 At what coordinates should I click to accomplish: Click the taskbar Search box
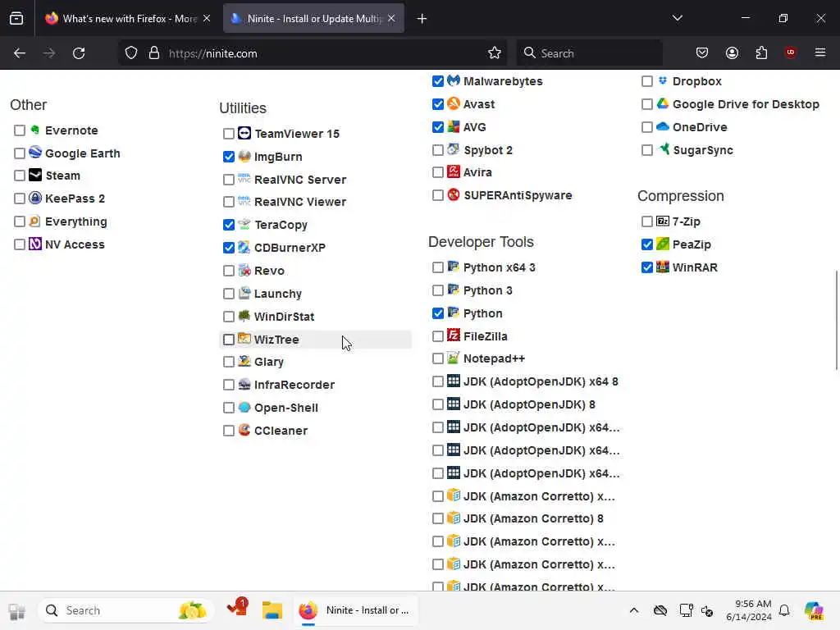[x=126, y=610]
